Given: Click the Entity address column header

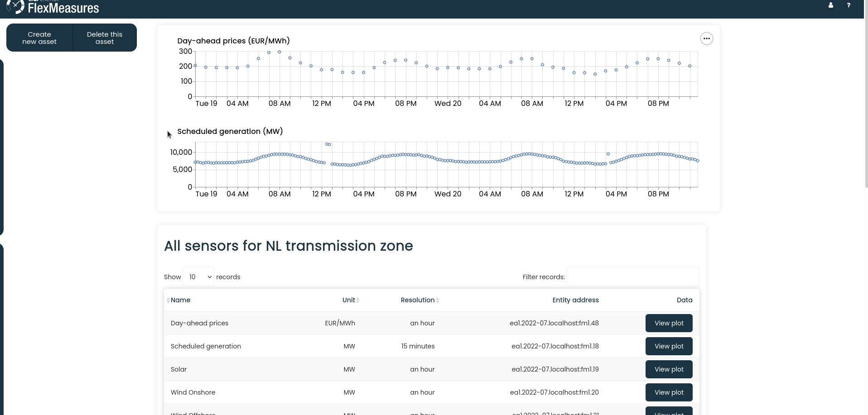Looking at the screenshot, I should point(575,300).
